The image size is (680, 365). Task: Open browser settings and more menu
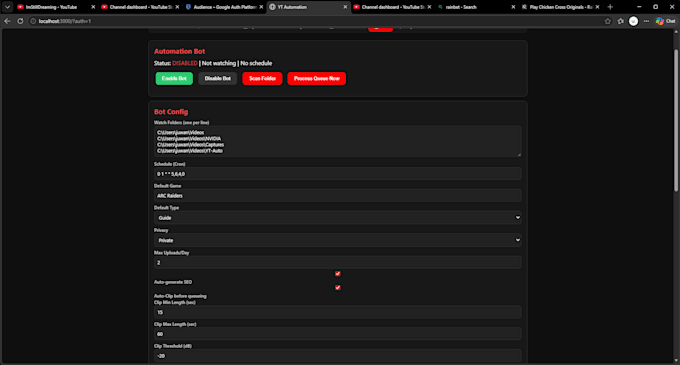(646, 21)
